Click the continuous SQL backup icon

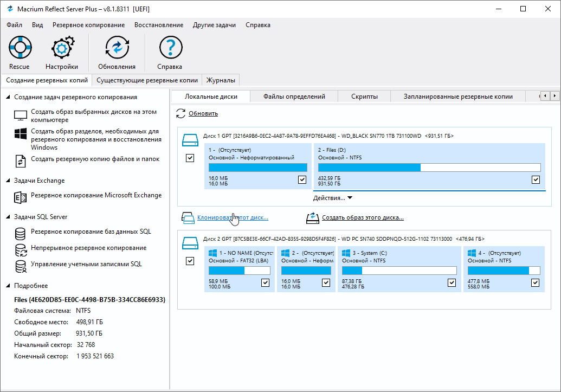tap(21, 250)
